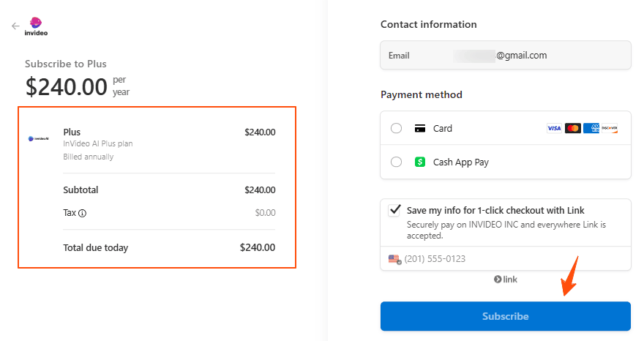Click the Subscribe button

click(506, 316)
